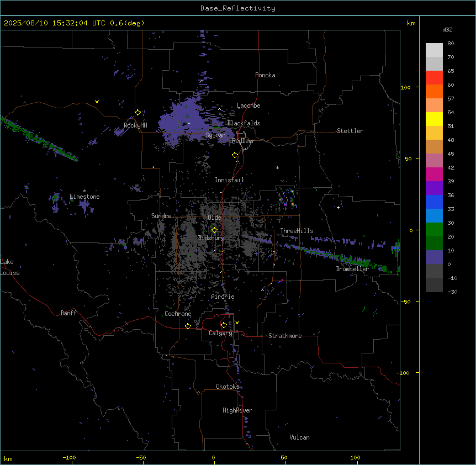Click the Red Deer city label
The height and width of the screenshot is (465, 476).
tap(243, 141)
